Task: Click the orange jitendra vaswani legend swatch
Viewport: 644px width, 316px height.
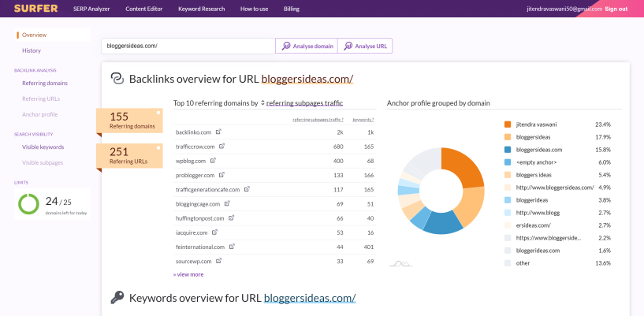Action: [x=508, y=125]
